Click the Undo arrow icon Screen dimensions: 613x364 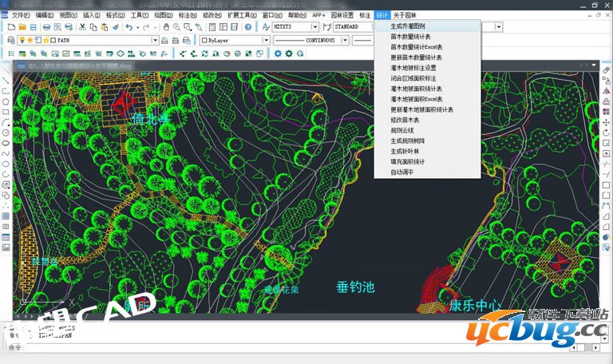[129, 27]
